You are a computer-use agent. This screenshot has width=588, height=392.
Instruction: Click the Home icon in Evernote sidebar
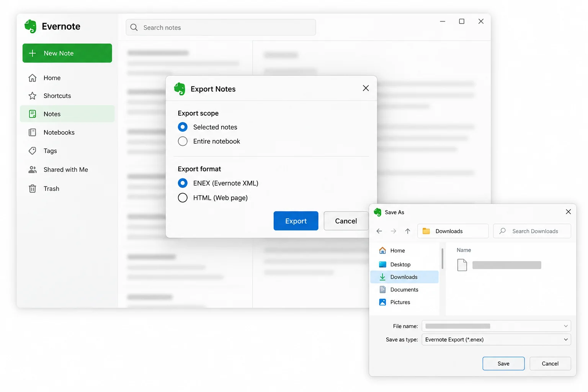33,78
